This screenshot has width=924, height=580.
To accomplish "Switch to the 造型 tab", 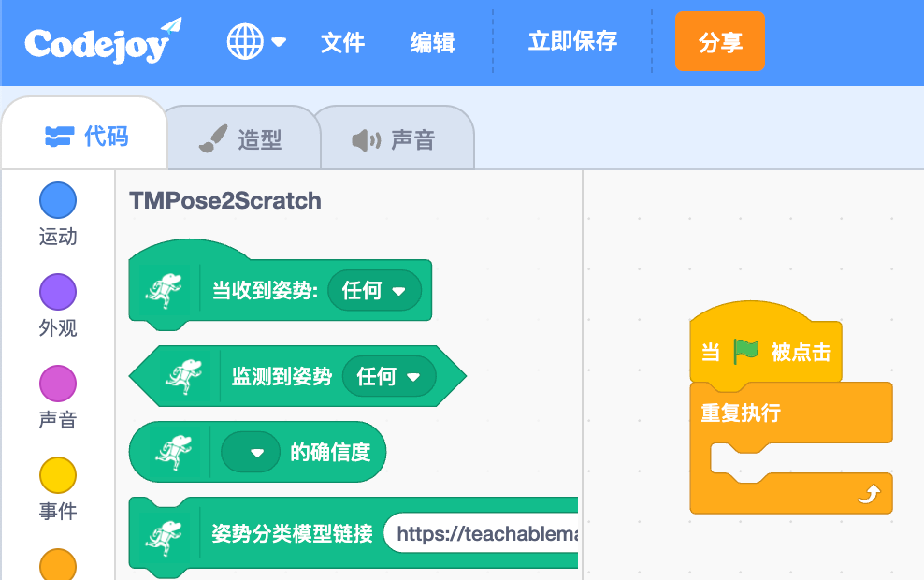I will coord(243,138).
